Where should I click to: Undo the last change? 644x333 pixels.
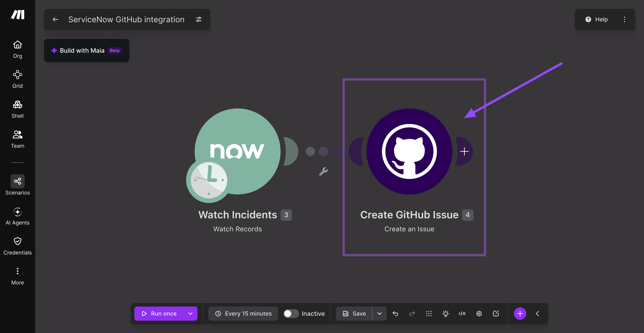(x=395, y=313)
